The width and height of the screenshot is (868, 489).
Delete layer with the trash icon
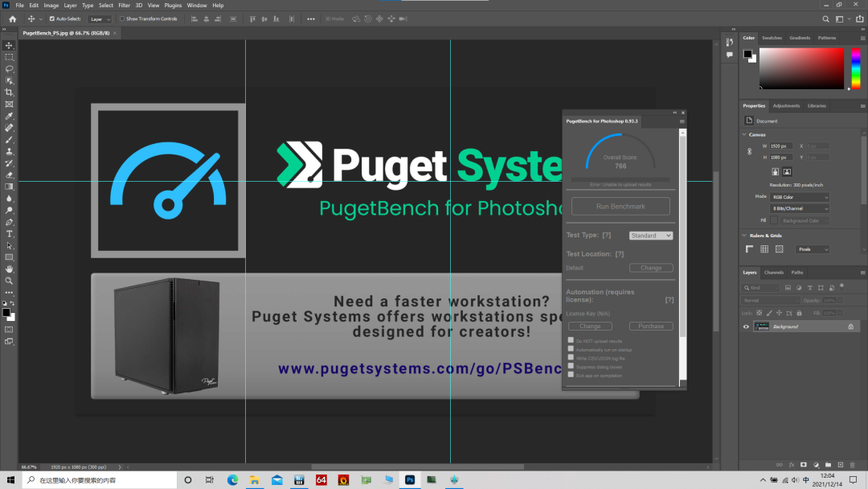click(853, 465)
